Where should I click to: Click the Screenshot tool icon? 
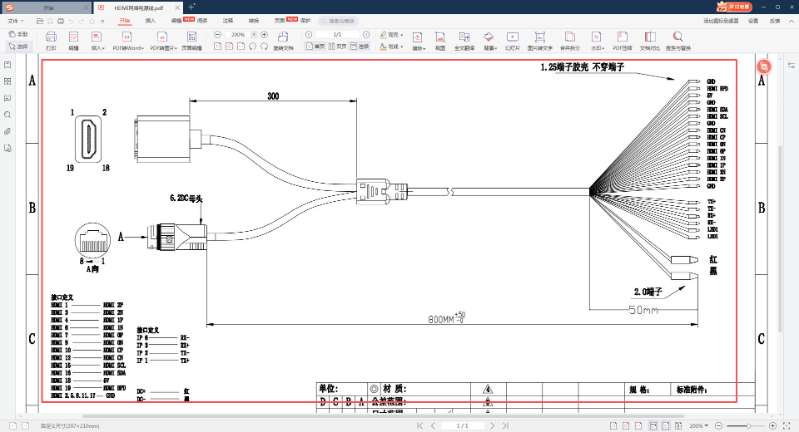tap(438, 44)
